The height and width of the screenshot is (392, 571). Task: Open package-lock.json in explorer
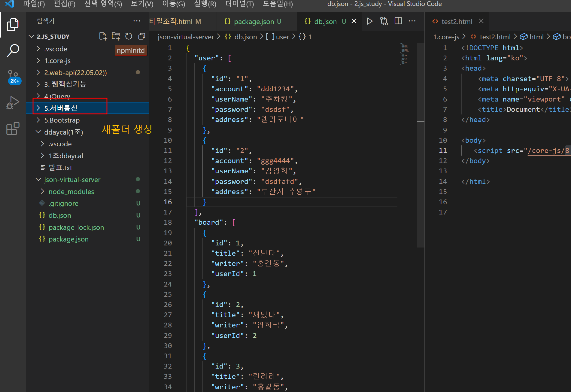coord(76,227)
